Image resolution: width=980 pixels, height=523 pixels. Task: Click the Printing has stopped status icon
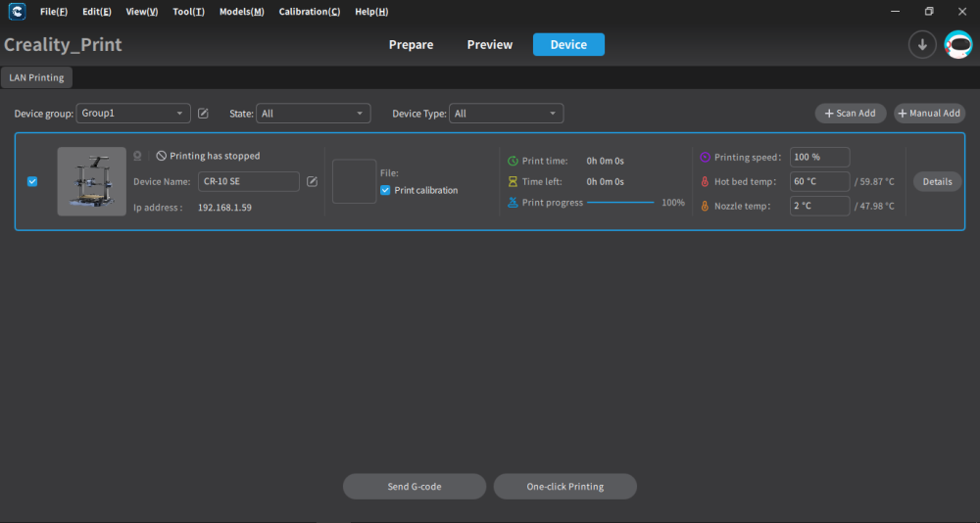pyautogui.click(x=162, y=156)
